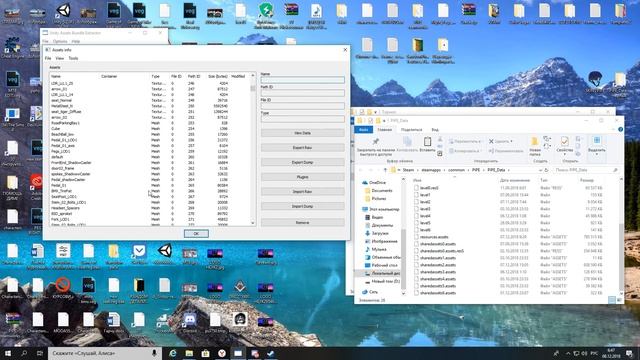This screenshot has height=360, width=640.
Task: Expand the Properties dropdown arrow in ribbon
Action: pyautogui.click(x=564, y=155)
